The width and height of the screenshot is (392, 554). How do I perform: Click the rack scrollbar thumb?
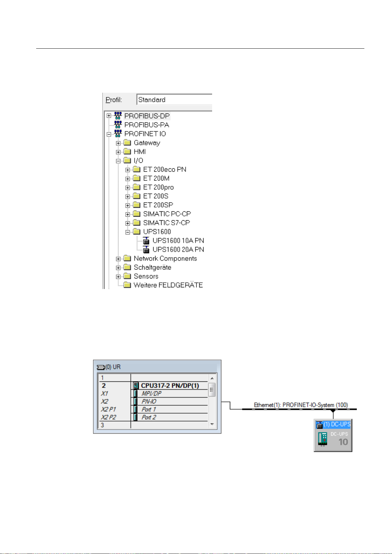[212, 390]
